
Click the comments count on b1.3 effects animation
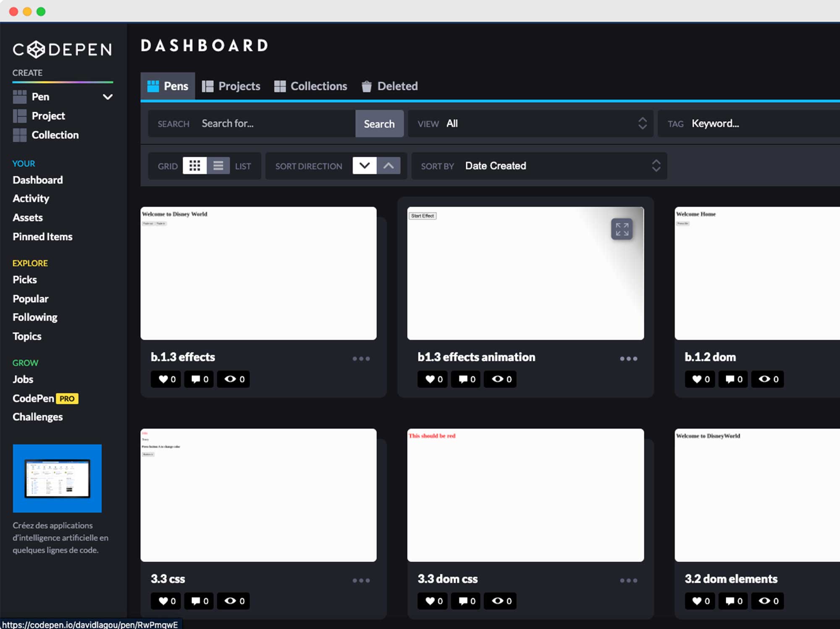pos(466,379)
